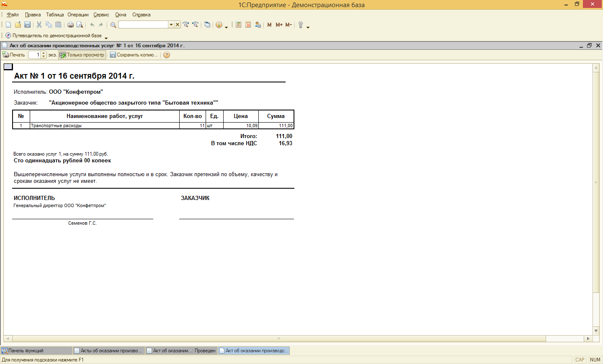603x364 pixels.
Task: Cut selection with the scissors icon
Action: 39,25
